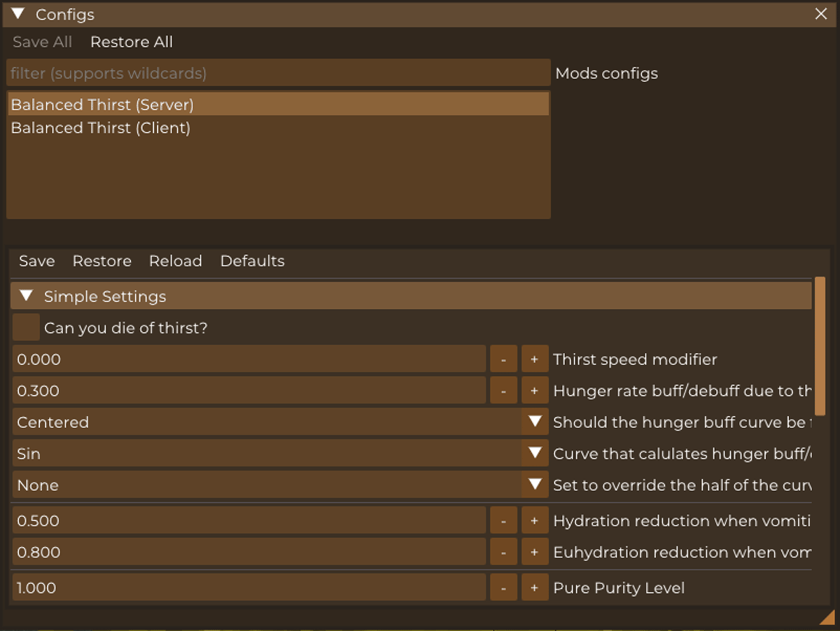Increase Hunger rate buff value with plus
Viewport: 840px width, 631px height.
[x=535, y=391]
